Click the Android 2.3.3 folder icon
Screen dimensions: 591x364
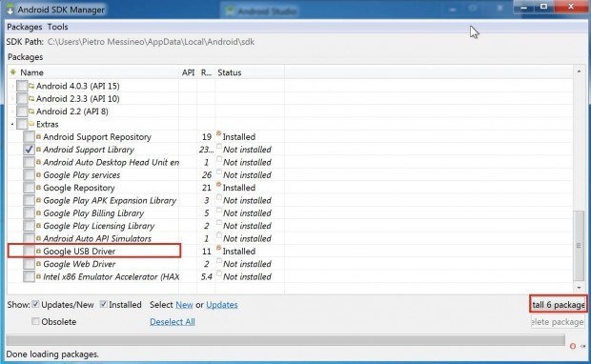(x=31, y=99)
